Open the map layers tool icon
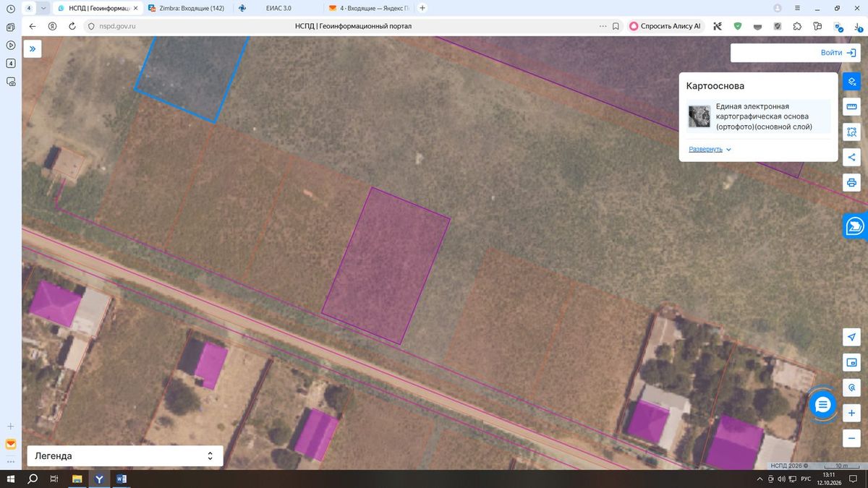The image size is (868, 488). pyautogui.click(x=852, y=82)
